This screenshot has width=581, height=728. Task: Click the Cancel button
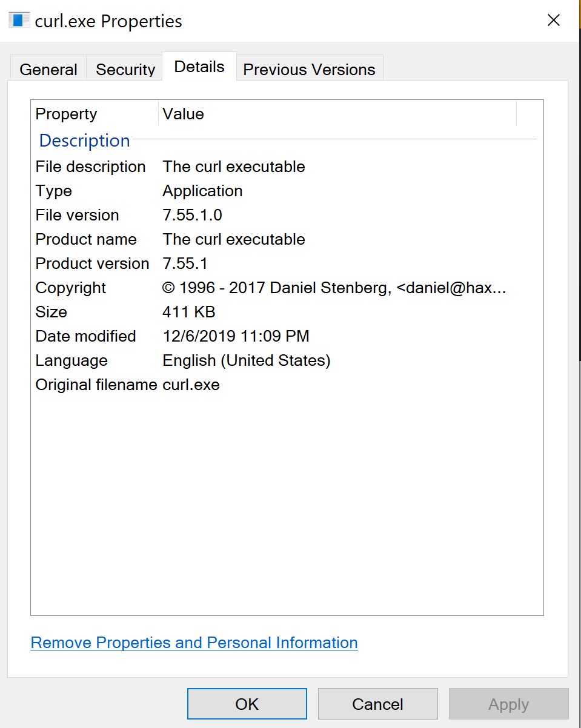pos(377,704)
